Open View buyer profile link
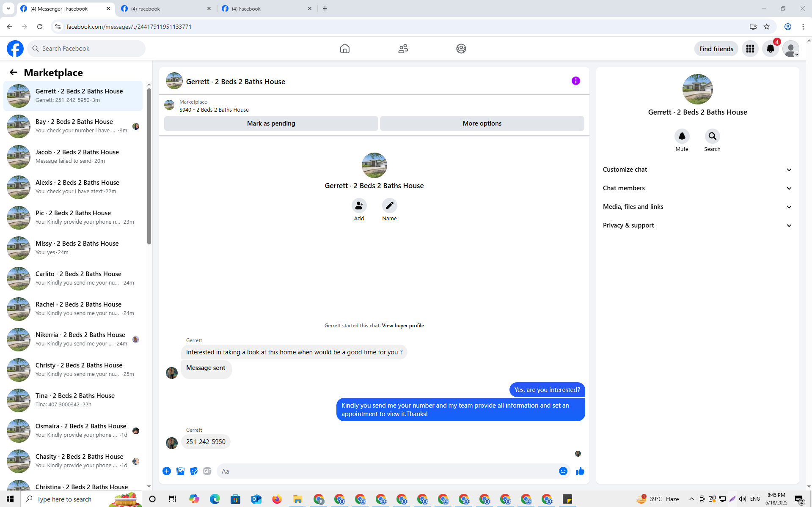812x507 pixels. 403,326
